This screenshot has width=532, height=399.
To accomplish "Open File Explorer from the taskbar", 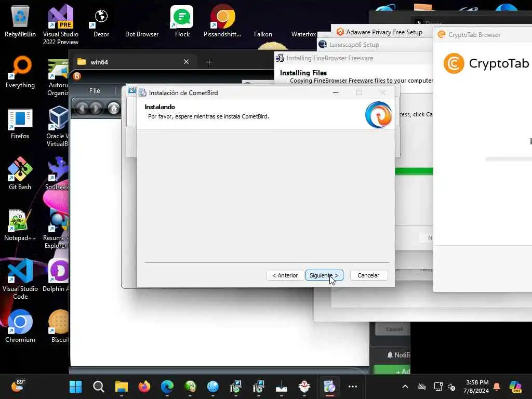I will click(x=122, y=387).
